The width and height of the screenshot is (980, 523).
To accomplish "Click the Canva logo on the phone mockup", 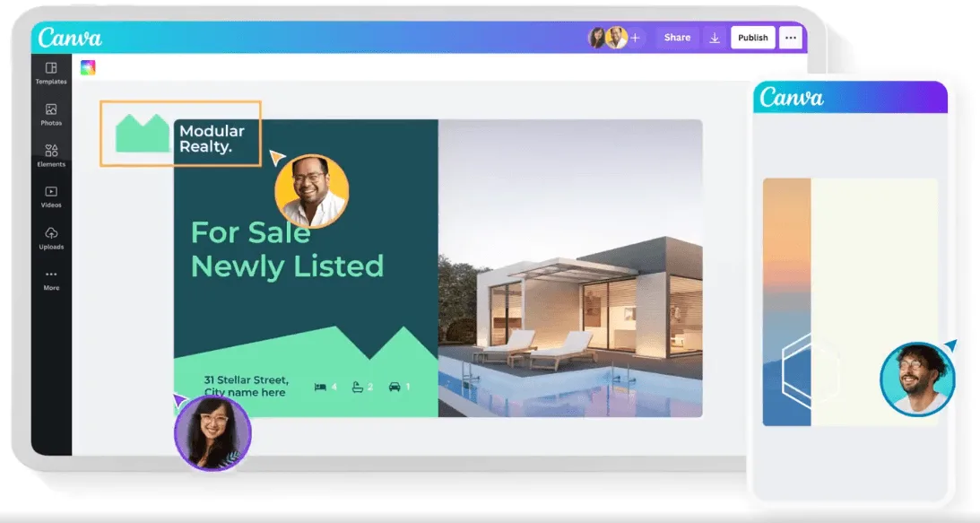I will (x=791, y=98).
